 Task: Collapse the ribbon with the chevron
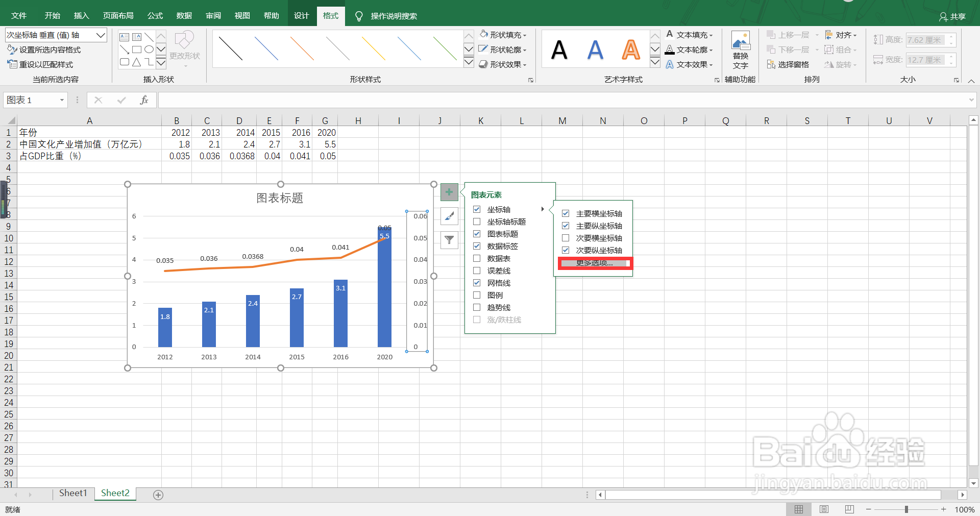click(971, 81)
